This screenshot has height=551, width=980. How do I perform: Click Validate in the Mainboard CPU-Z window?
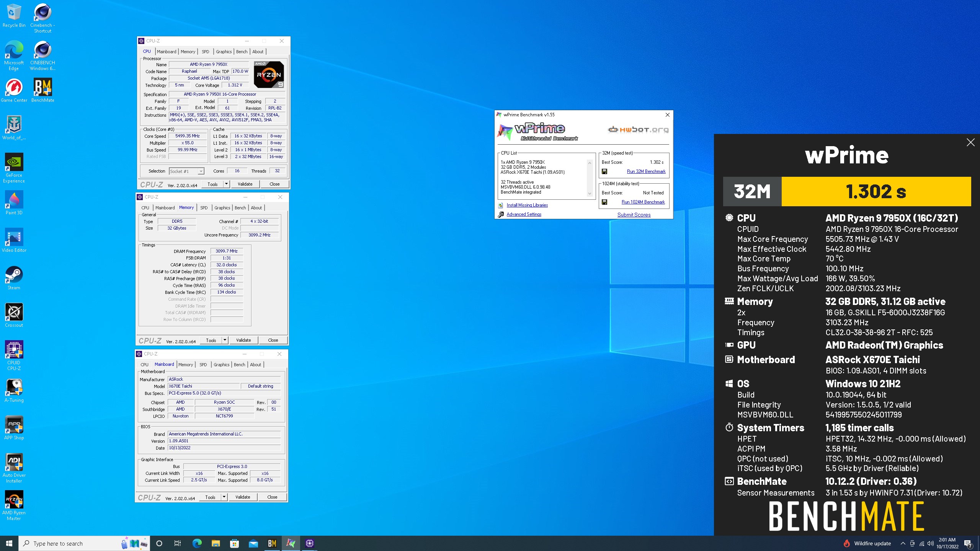(x=243, y=497)
